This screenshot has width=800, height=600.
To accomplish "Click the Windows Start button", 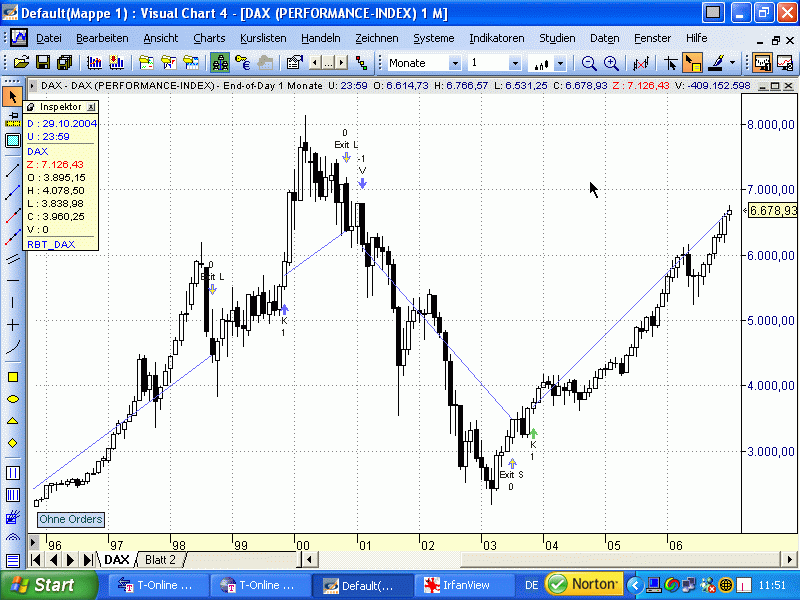I will (47, 585).
